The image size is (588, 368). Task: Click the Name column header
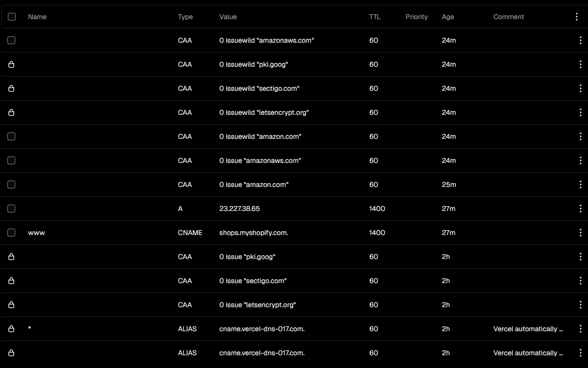pos(37,17)
